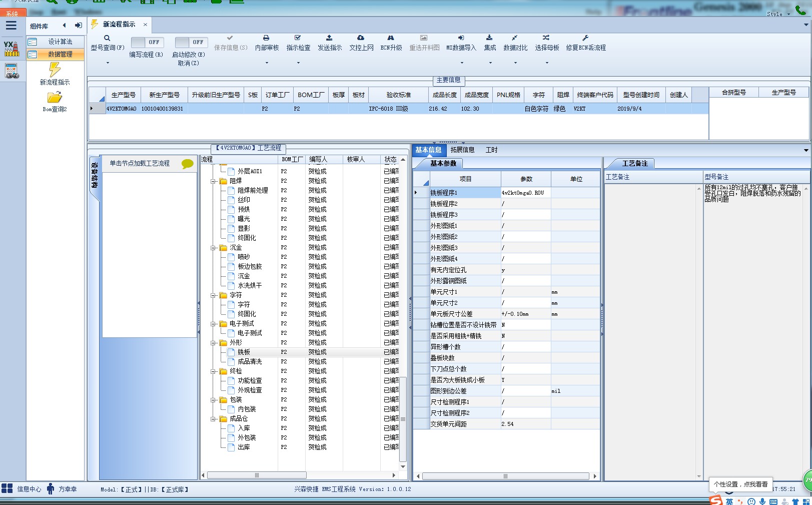Image resolution: width=812 pixels, height=505 pixels.
Task: Select the YX factory module icon
Action: pos(11,48)
